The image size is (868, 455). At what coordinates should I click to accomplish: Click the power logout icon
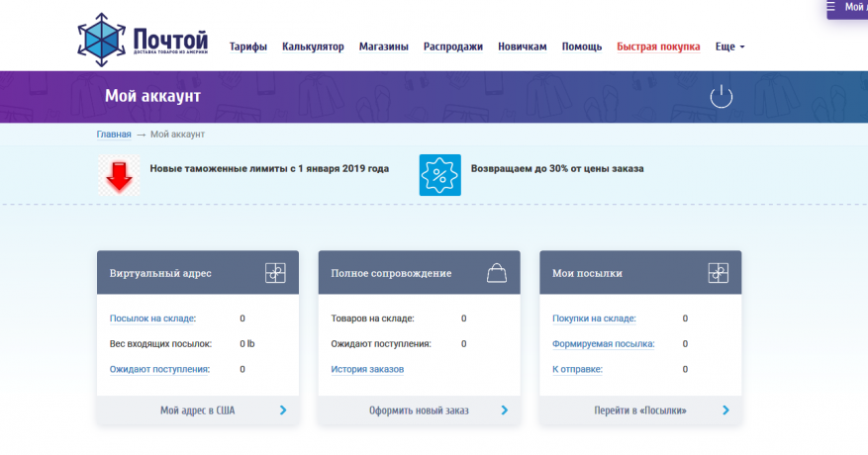pos(722,97)
